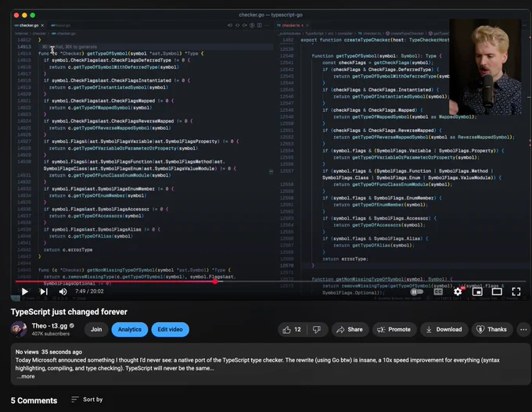Expand description with ...more
532x412 pixels.
26,376
